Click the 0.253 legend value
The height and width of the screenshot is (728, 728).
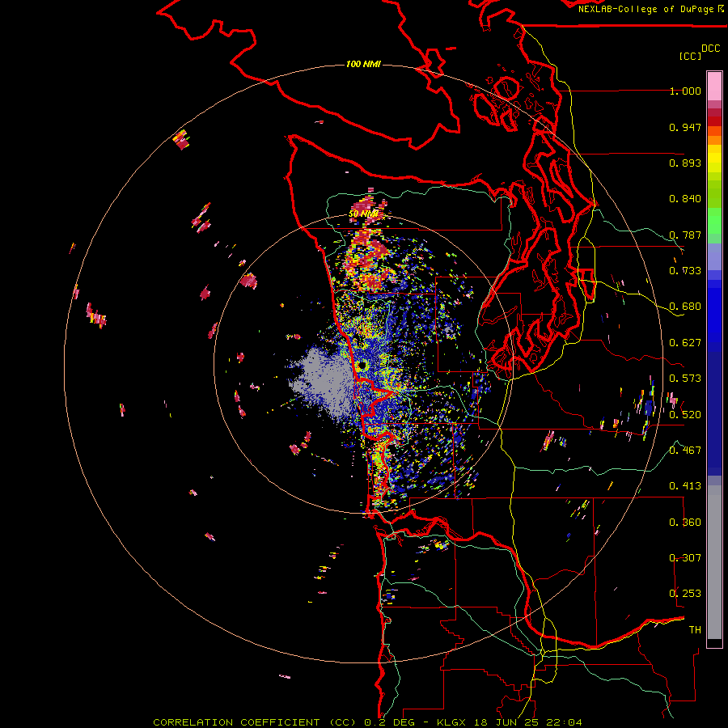pos(685,594)
